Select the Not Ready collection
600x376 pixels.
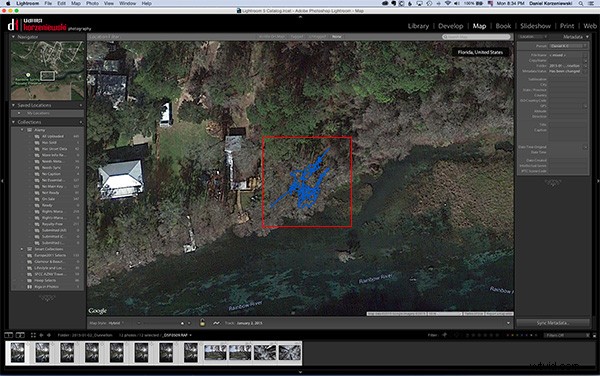51,193
